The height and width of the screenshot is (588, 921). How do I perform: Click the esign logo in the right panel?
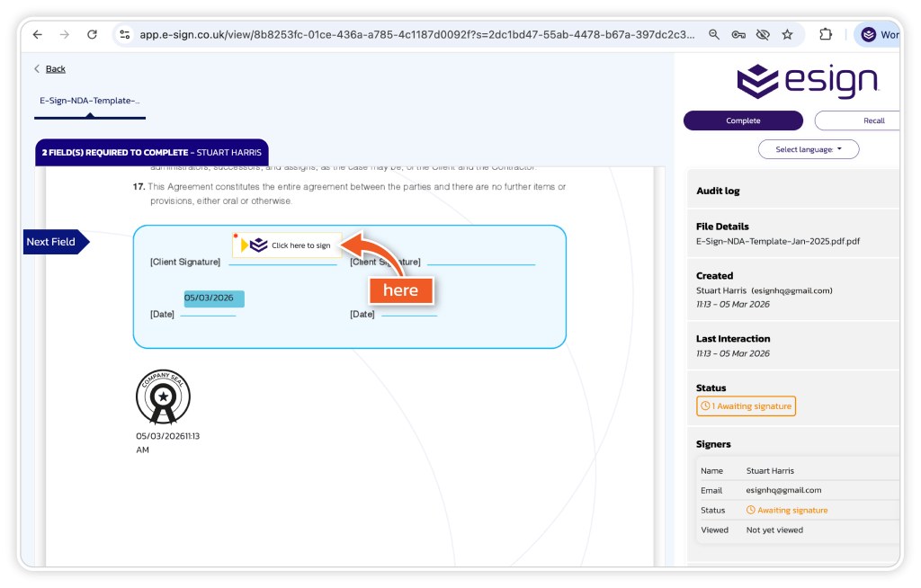(x=807, y=81)
